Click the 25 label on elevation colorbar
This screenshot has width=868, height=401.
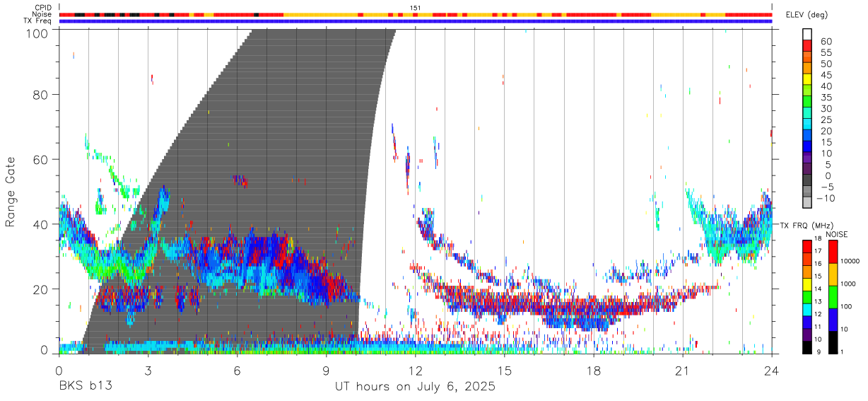point(826,120)
